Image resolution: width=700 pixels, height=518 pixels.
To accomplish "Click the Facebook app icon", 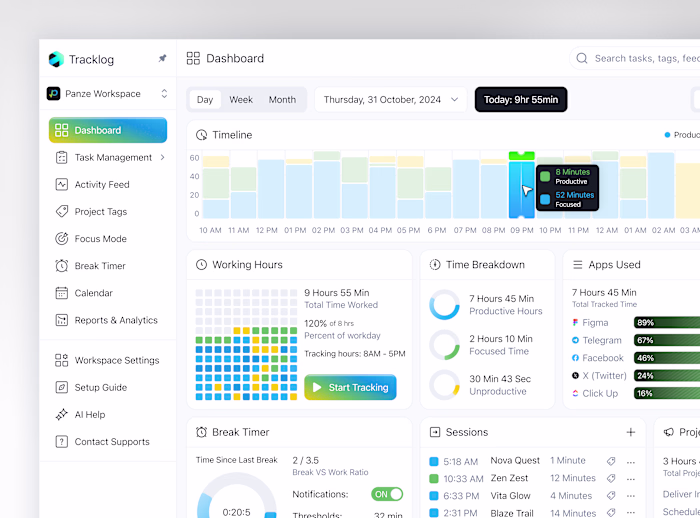I will 575,358.
